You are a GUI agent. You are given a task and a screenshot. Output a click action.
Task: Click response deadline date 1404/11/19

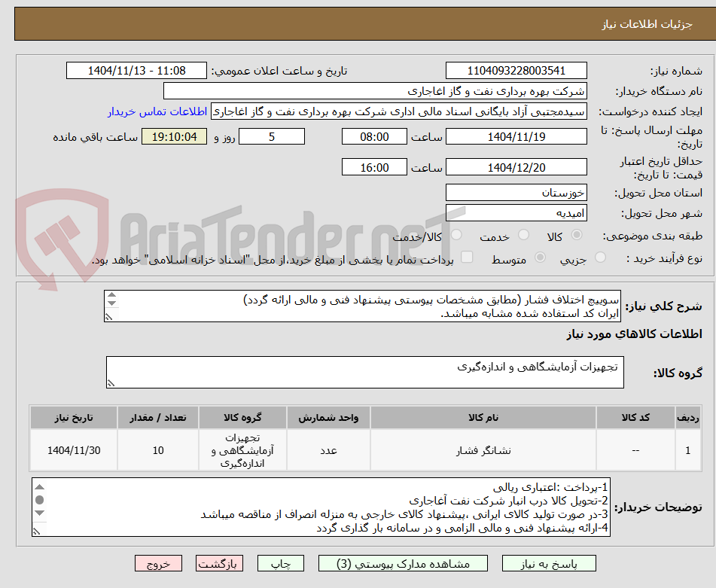[516, 136]
